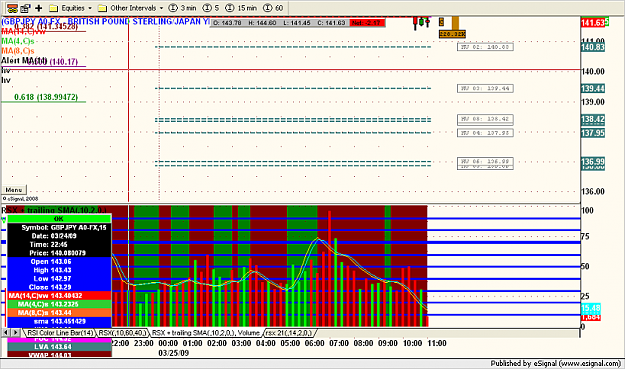
Task: Click the tab scroll right arrow
Action: (16, 332)
